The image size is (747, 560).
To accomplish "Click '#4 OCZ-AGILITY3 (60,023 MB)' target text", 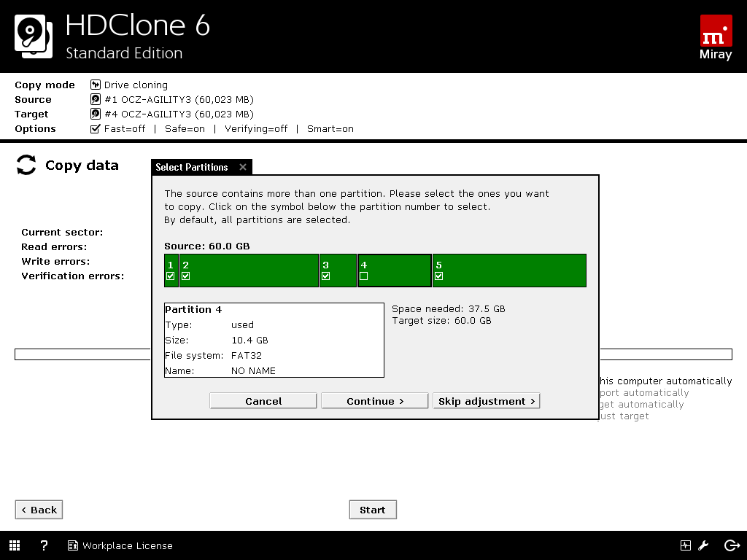I will [179, 114].
